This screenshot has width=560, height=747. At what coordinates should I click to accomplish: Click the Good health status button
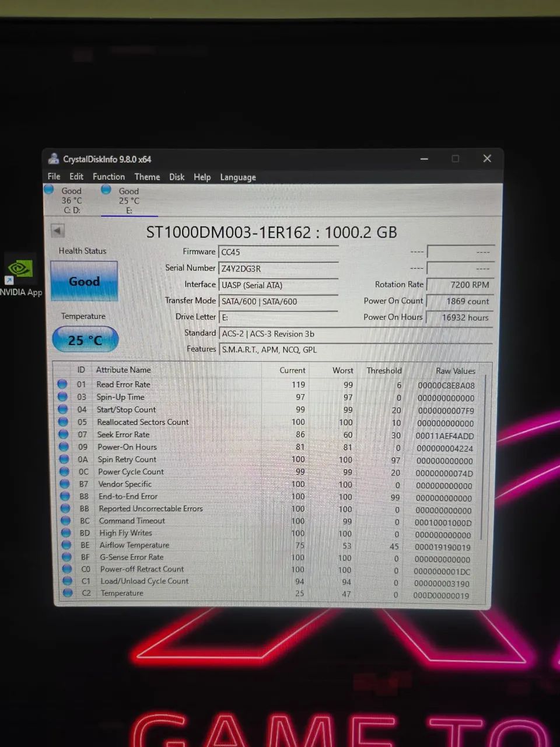[x=84, y=281]
